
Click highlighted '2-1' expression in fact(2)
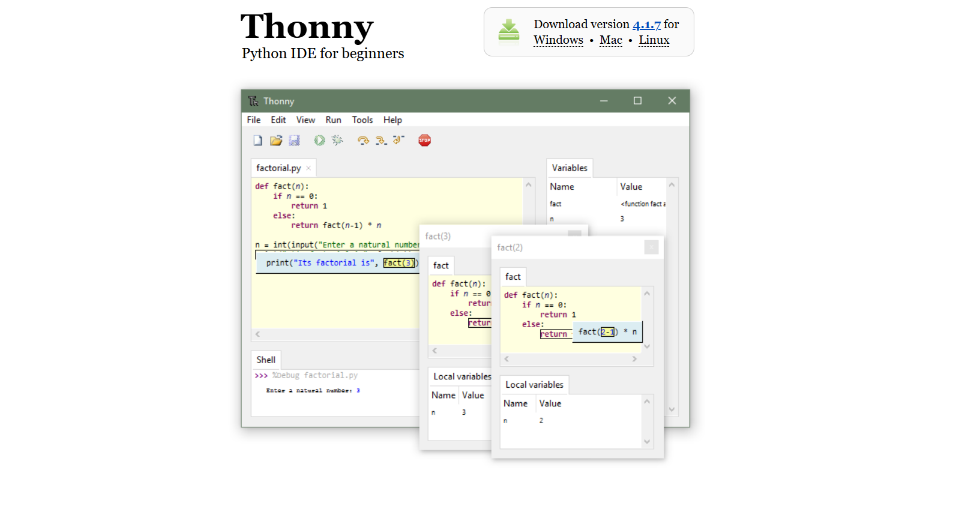point(607,332)
